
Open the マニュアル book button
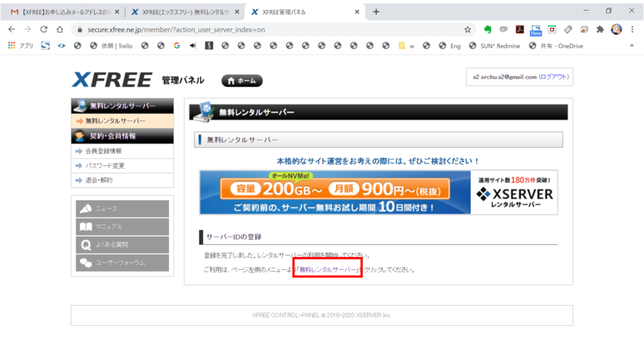click(x=123, y=227)
